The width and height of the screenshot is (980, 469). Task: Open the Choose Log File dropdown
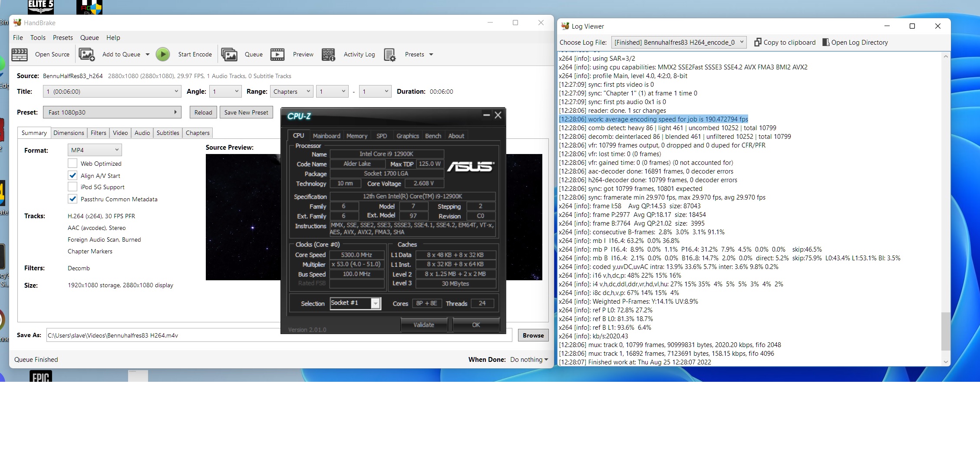(679, 43)
